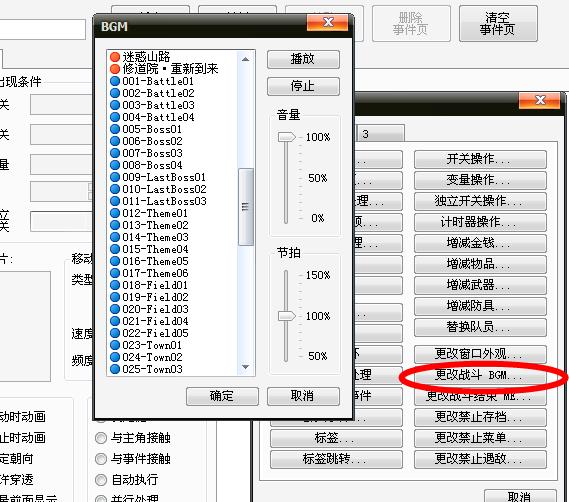Select 自动执行 trigger option
Viewport: 569px width, 502px height.
pyautogui.click(x=127, y=480)
